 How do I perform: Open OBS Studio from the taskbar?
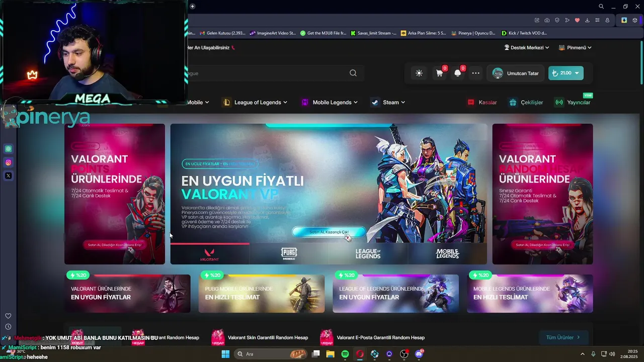pos(404,354)
